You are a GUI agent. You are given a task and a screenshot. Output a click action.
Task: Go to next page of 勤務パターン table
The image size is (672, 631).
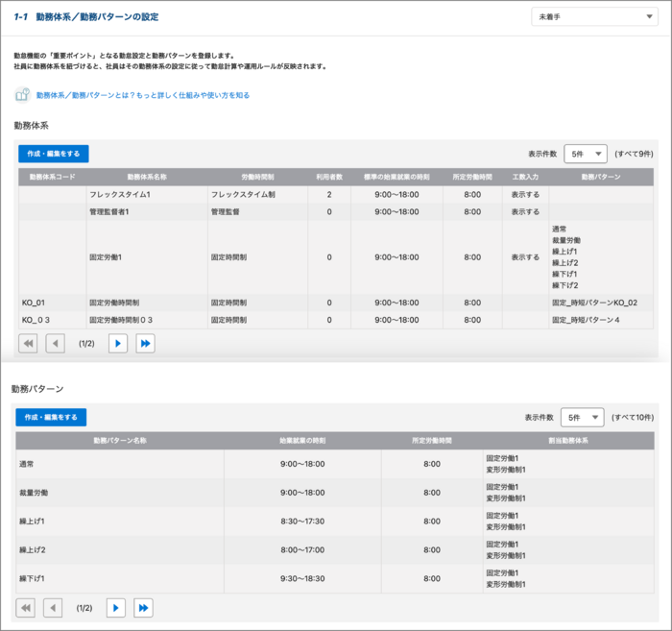click(116, 607)
